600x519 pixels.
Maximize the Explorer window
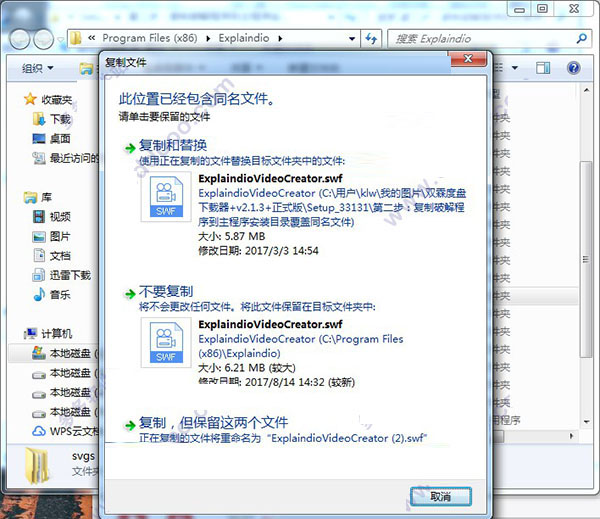(542, 9)
